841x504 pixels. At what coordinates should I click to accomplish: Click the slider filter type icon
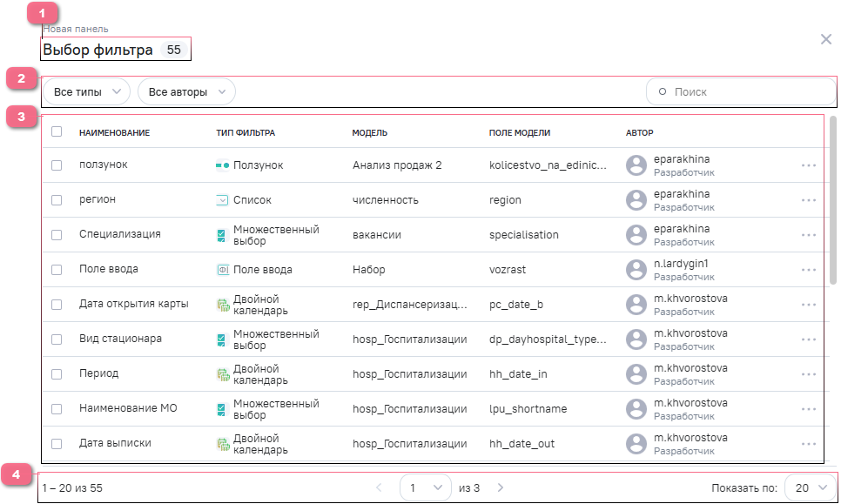coord(222,165)
